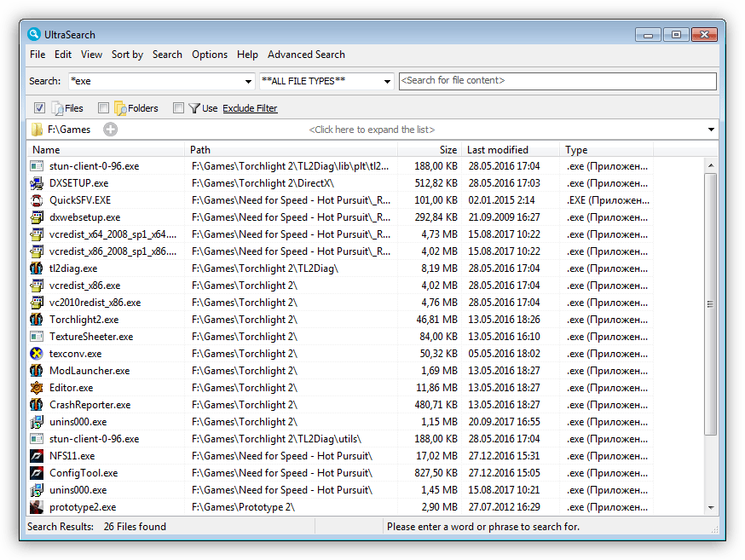Screen dimensions: 745x560
Task: Enable the Folders checkbox
Action: 103,108
